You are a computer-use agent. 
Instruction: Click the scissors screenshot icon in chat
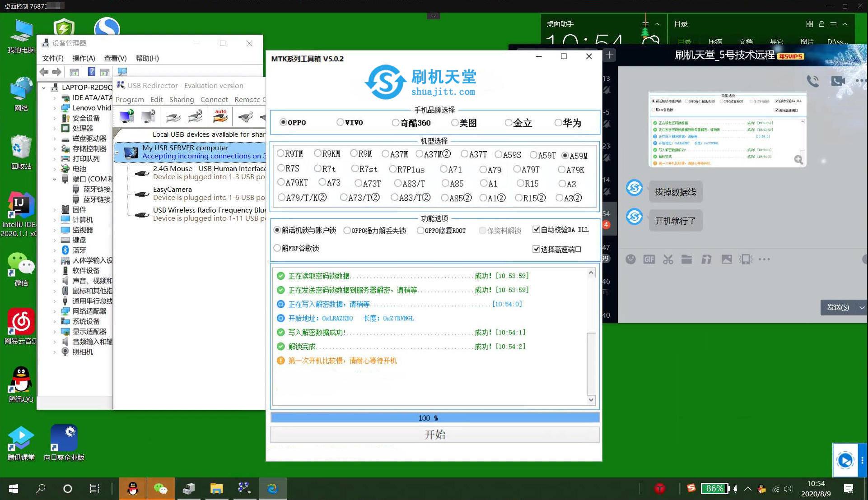(x=668, y=259)
